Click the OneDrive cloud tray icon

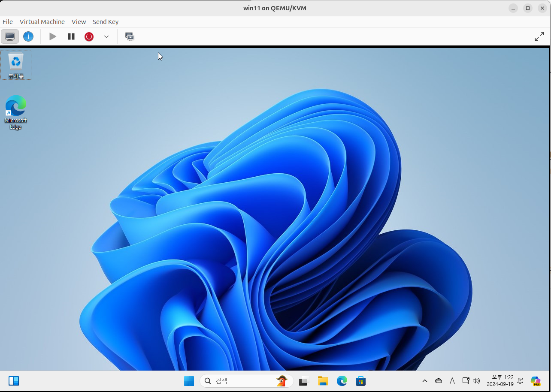point(439,381)
